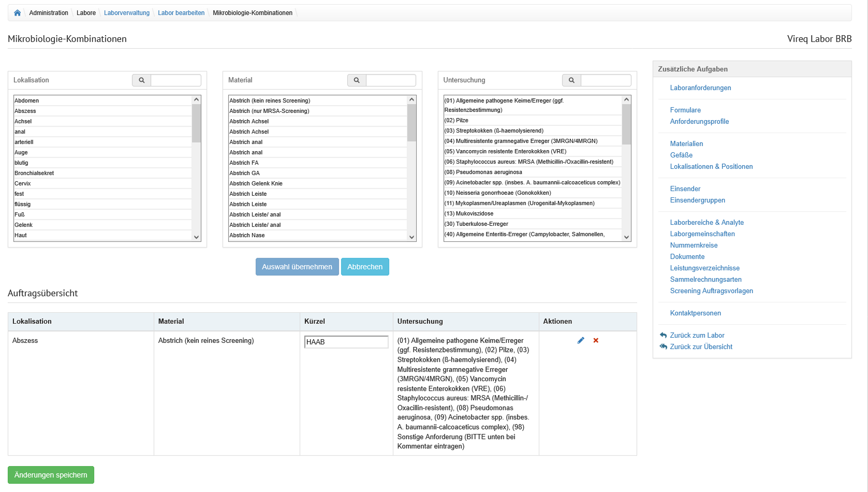This screenshot has width=868, height=492.
Task: Click the pencil edit icon for Abszess row
Action: pyautogui.click(x=581, y=340)
